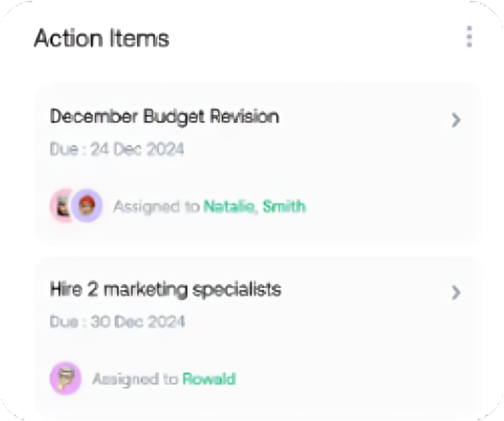The image size is (504, 421).
Task: Expand the Hire 2 marketing specialists chevron
Action: pyautogui.click(x=456, y=292)
